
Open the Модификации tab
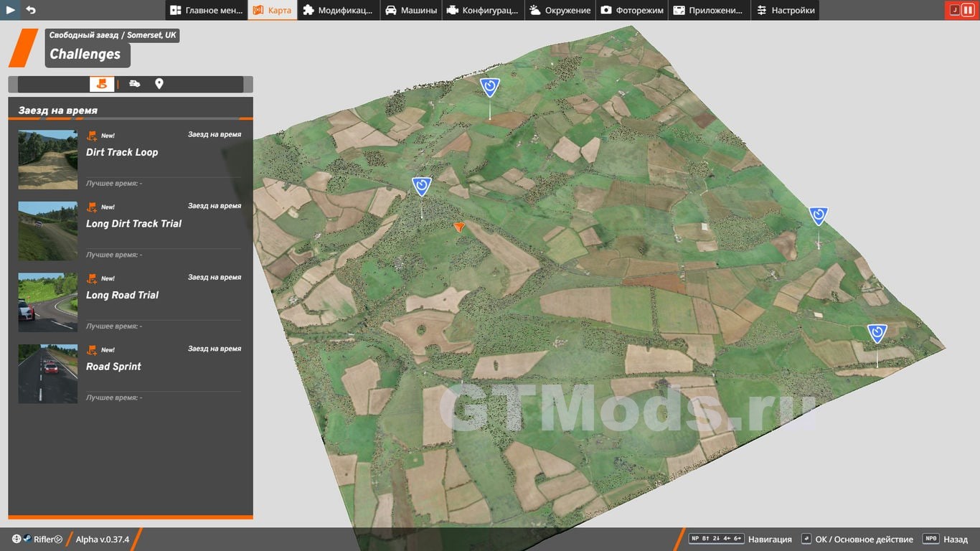click(337, 10)
